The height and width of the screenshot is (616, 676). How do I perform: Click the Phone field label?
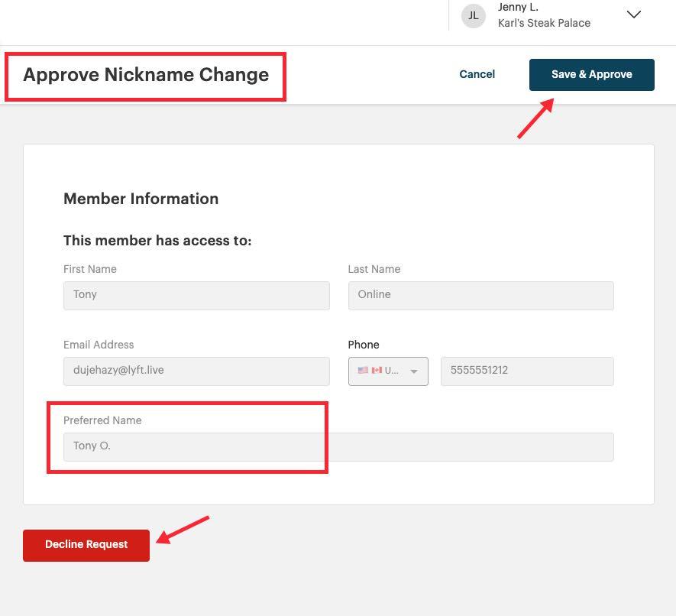[x=364, y=345]
